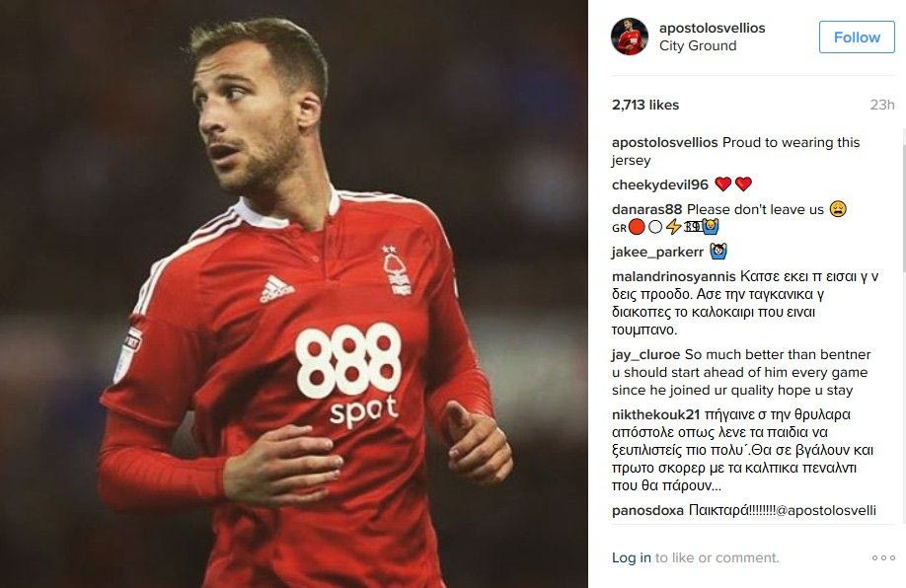Screen dimensions: 906x588
Task: Open danaras88 commenter profile
Action: click(x=647, y=210)
